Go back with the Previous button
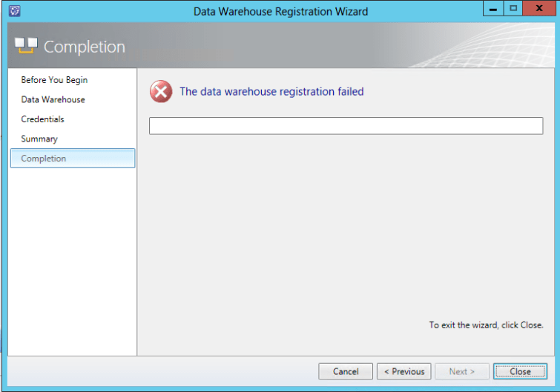Screen dimensions: 560x392 point(403,371)
